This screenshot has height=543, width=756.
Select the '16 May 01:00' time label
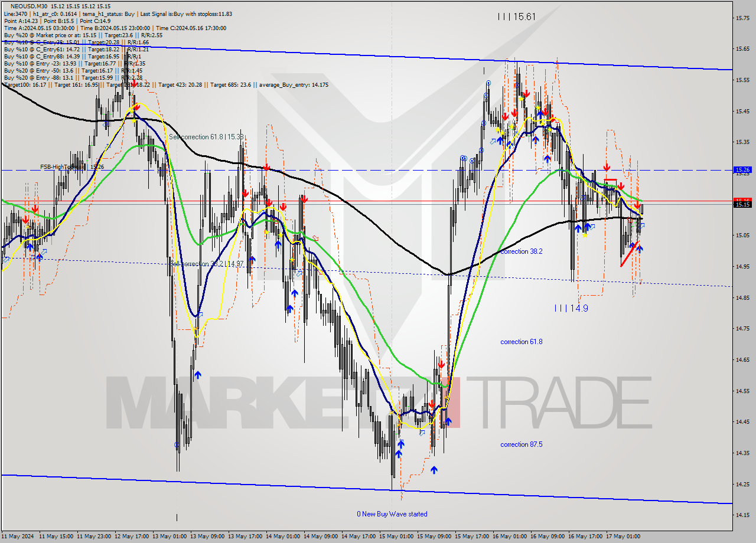click(x=510, y=537)
